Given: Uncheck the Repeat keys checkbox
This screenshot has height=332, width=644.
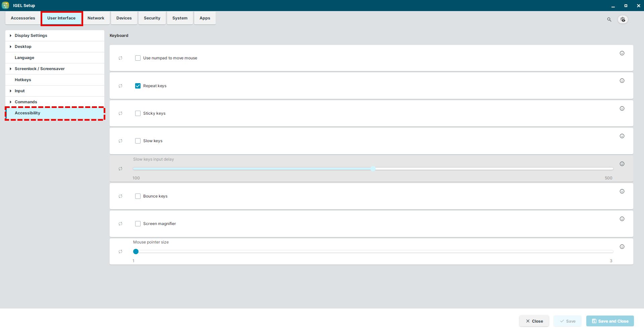Looking at the screenshot, I should click(138, 86).
